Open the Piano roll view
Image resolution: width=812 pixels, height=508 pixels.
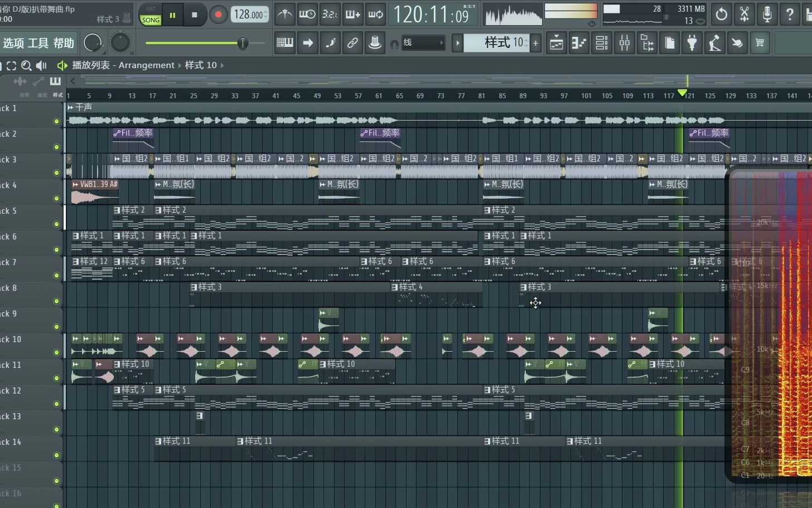coord(579,43)
